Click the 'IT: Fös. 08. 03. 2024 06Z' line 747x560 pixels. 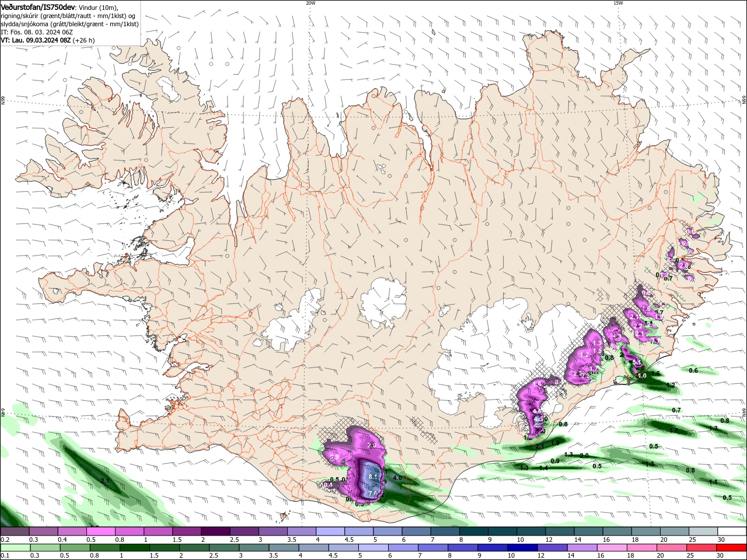pyautogui.click(x=36, y=32)
